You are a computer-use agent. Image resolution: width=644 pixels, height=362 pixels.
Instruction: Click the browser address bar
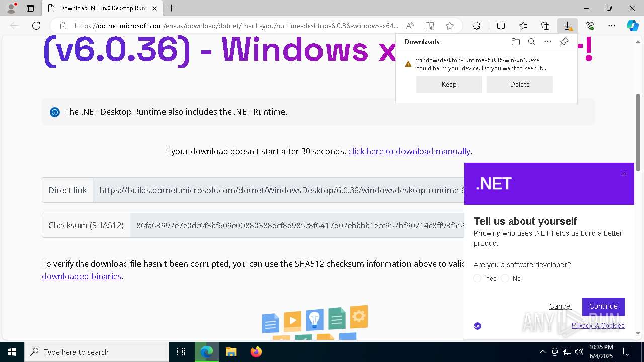click(x=236, y=26)
